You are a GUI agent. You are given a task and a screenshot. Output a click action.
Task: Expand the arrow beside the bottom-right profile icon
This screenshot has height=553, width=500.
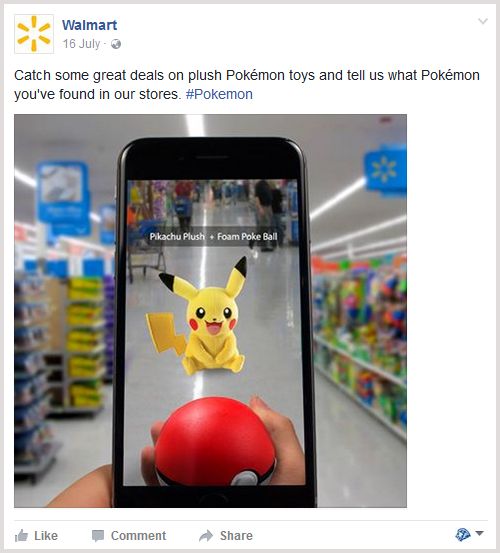[479, 533]
